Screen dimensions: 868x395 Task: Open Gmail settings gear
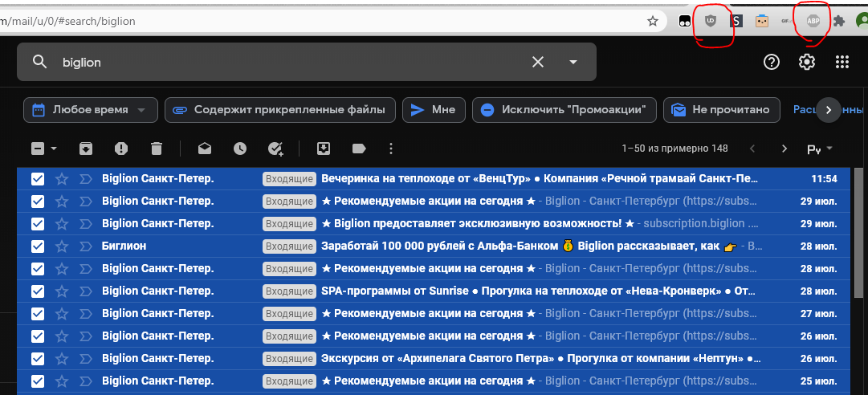807,63
